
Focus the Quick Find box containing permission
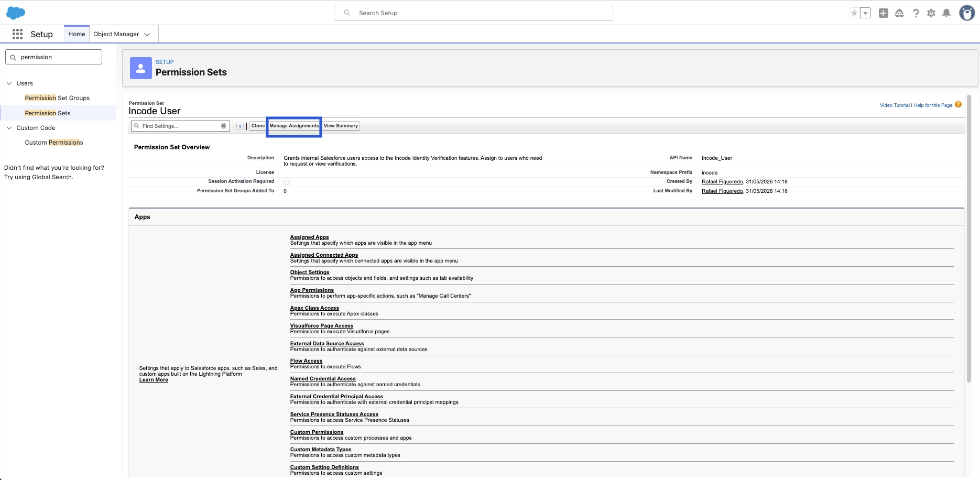53,57
